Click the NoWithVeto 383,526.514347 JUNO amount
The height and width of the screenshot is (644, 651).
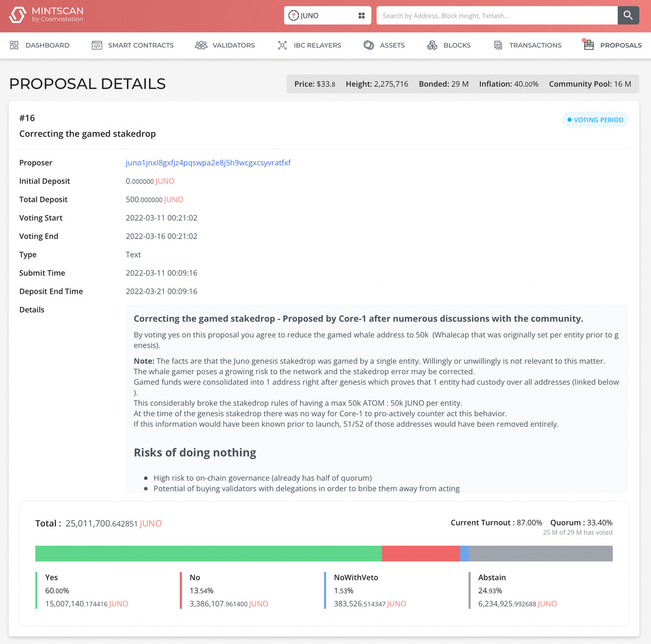tap(370, 604)
